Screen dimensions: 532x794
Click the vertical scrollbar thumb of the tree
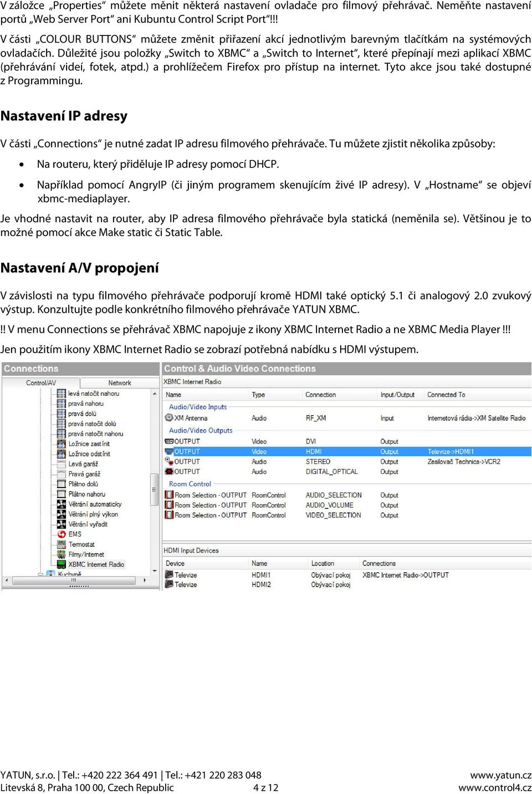pyautogui.click(x=155, y=489)
